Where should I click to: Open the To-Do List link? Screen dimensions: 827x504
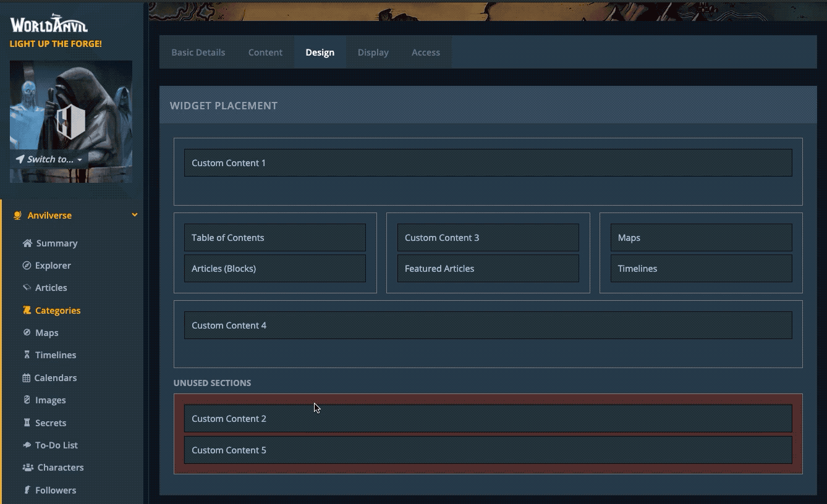tap(56, 445)
